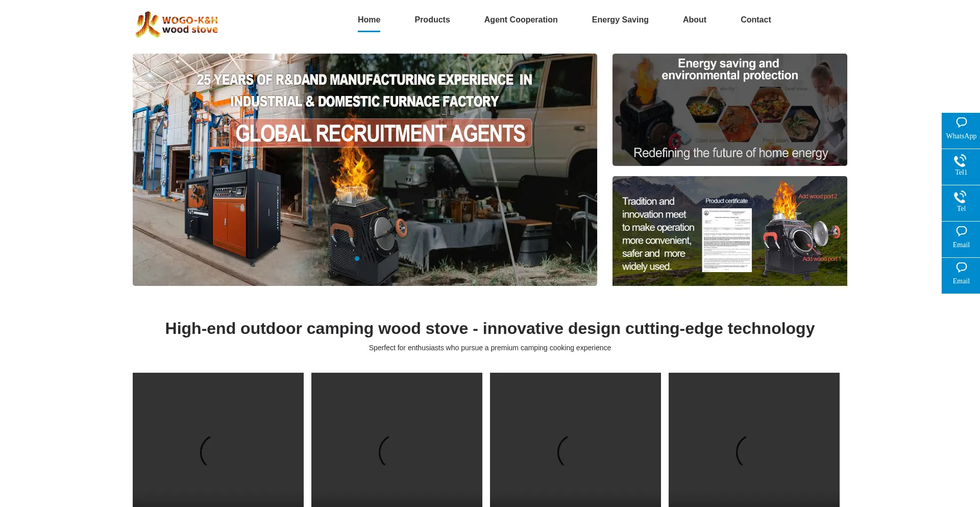Screen dimensions: 980x507
Task: Select the fourth loading product card
Action: 754,440
